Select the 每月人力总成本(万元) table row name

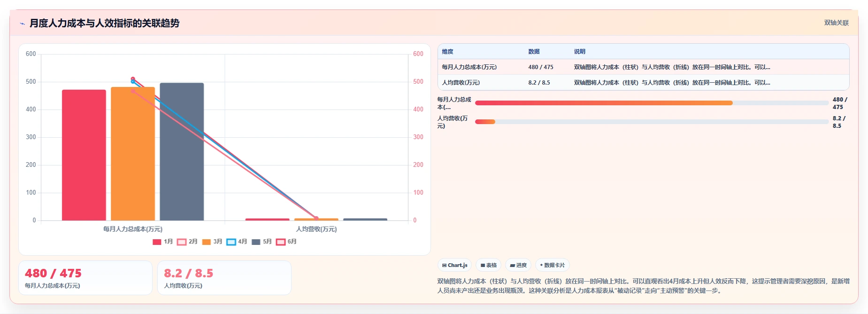click(469, 67)
